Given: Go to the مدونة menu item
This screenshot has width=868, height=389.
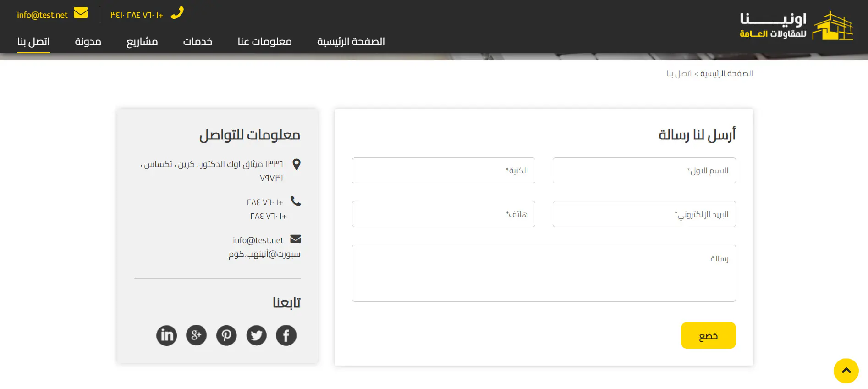Looking at the screenshot, I should (88, 42).
